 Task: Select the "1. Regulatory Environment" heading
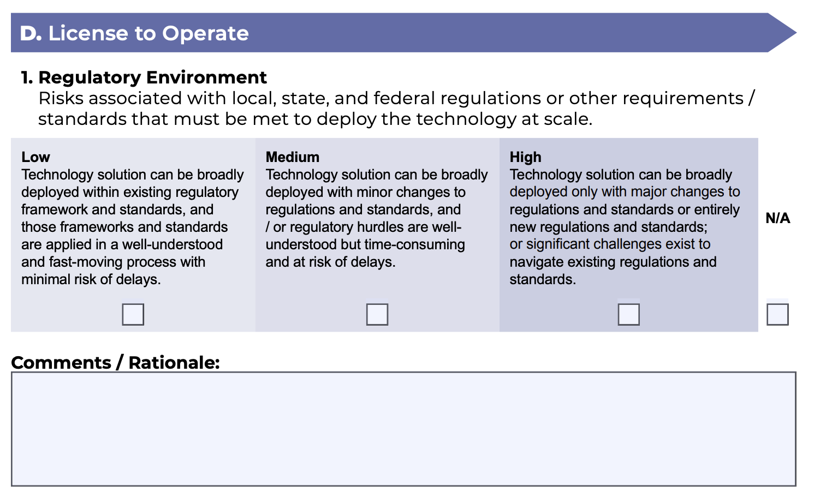[x=144, y=77]
